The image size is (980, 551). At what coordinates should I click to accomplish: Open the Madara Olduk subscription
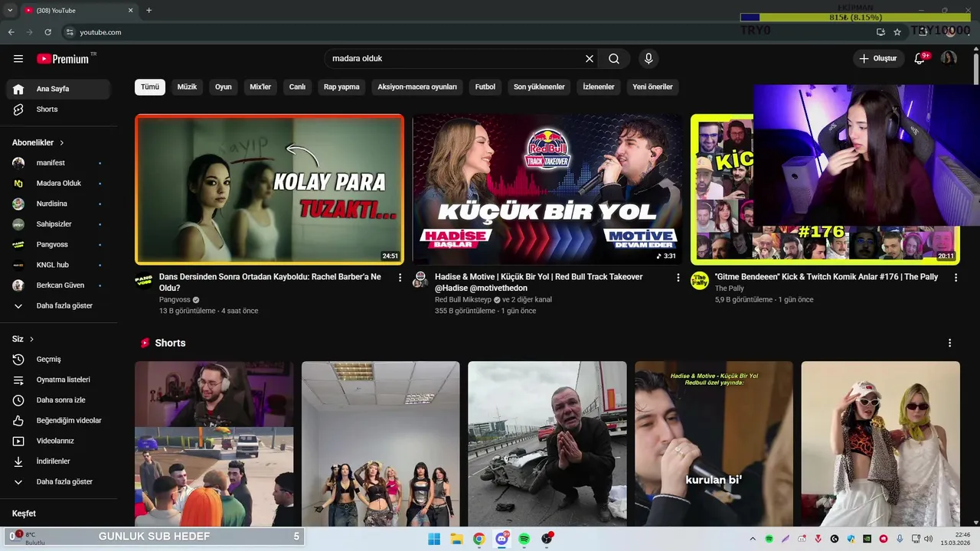tap(58, 184)
